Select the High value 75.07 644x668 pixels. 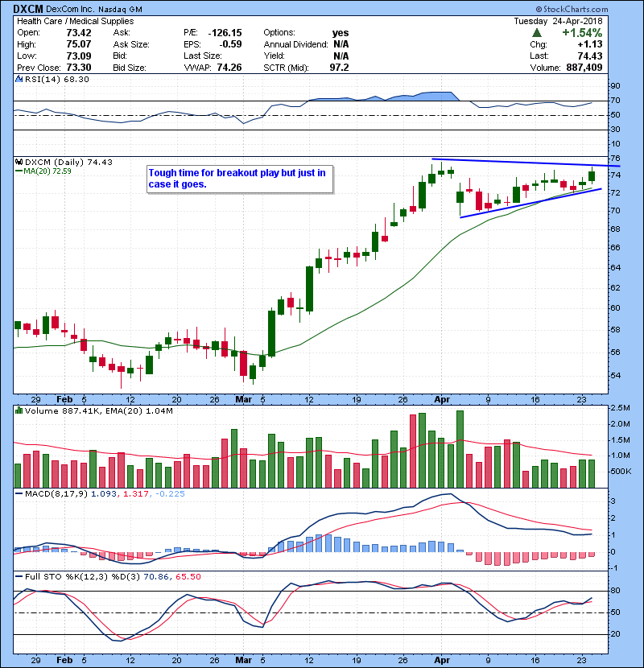click(78, 44)
